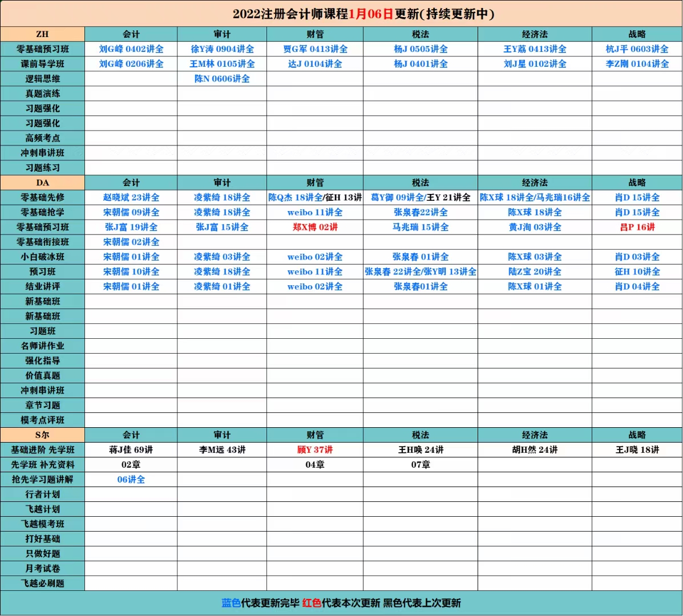Image resolution: width=683 pixels, height=616 pixels.
Task: Select the ZH section header cell
Action: point(43,34)
